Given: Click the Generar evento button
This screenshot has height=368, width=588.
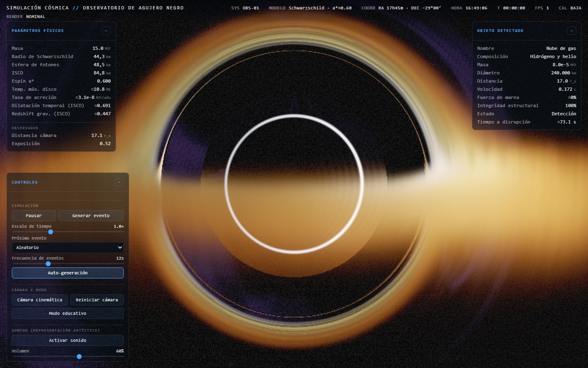Looking at the screenshot, I should point(91,215).
